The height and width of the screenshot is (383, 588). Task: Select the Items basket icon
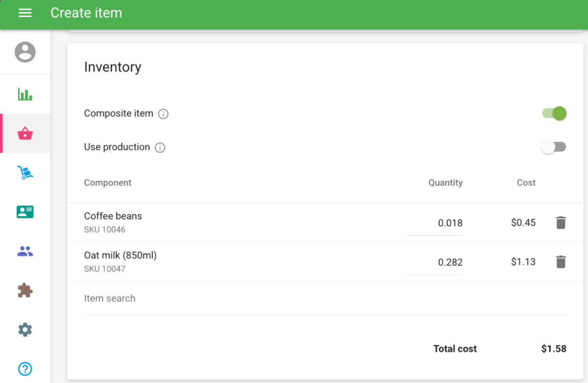[x=25, y=133]
